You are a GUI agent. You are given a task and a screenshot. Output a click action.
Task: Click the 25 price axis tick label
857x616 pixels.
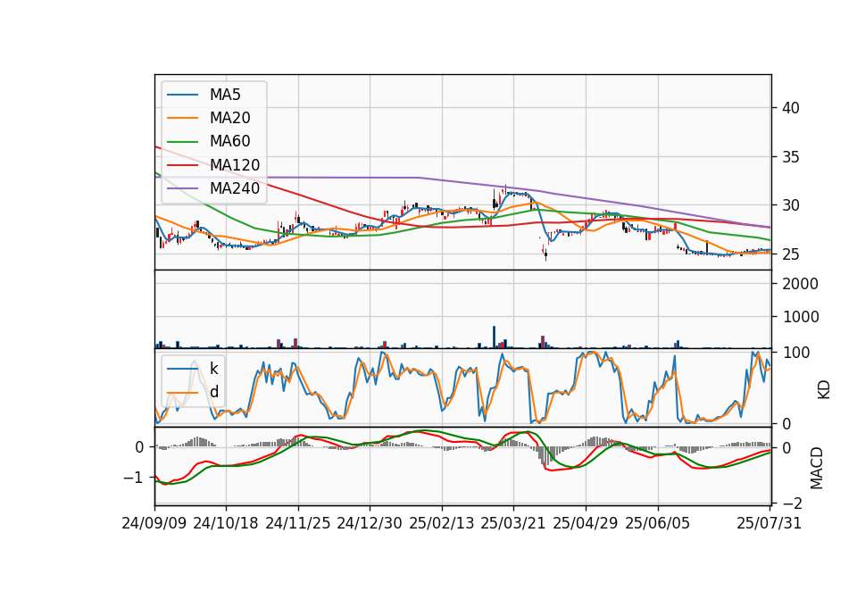[x=791, y=254]
